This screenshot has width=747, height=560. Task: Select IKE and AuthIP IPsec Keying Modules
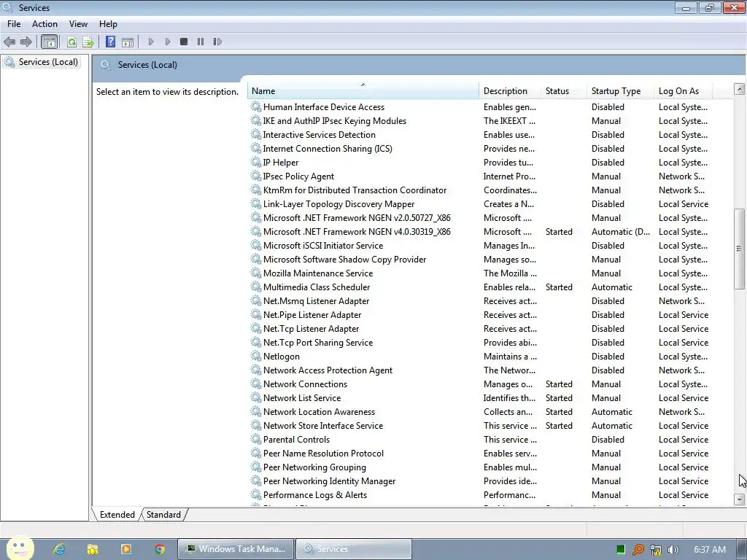[334, 121]
